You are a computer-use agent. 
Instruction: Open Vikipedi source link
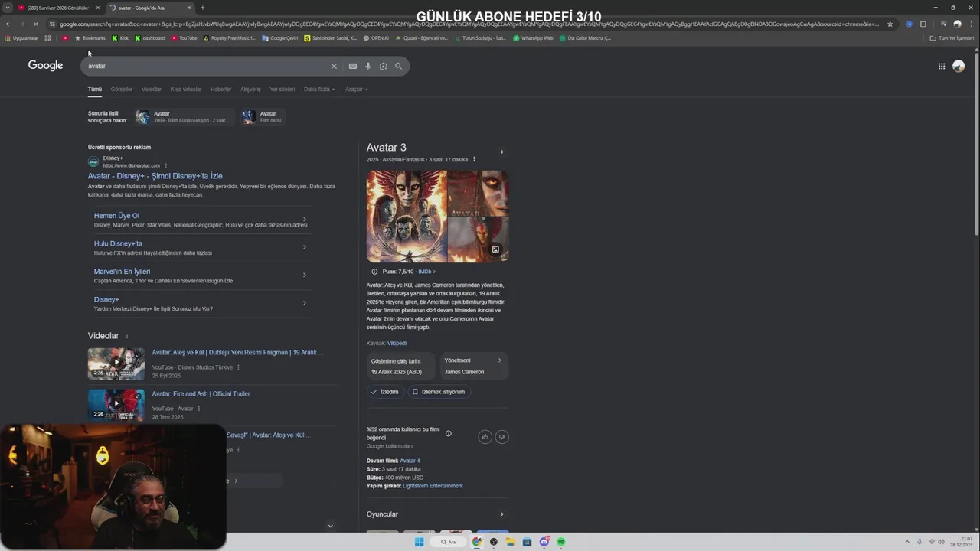(397, 343)
